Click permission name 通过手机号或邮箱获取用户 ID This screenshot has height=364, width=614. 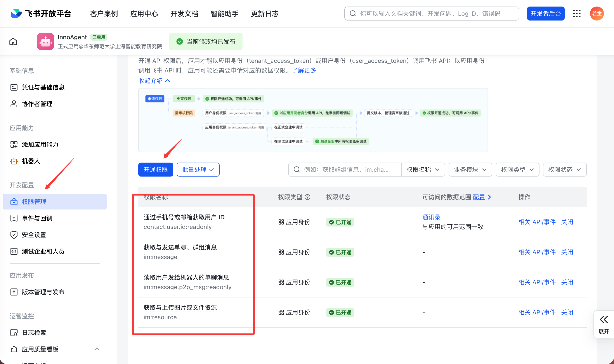coord(184,217)
